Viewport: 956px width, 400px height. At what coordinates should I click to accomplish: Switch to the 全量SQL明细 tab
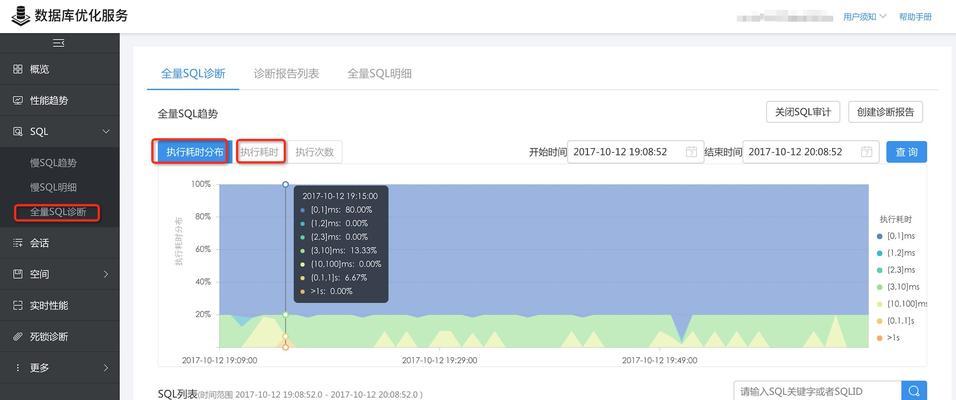coord(380,74)
